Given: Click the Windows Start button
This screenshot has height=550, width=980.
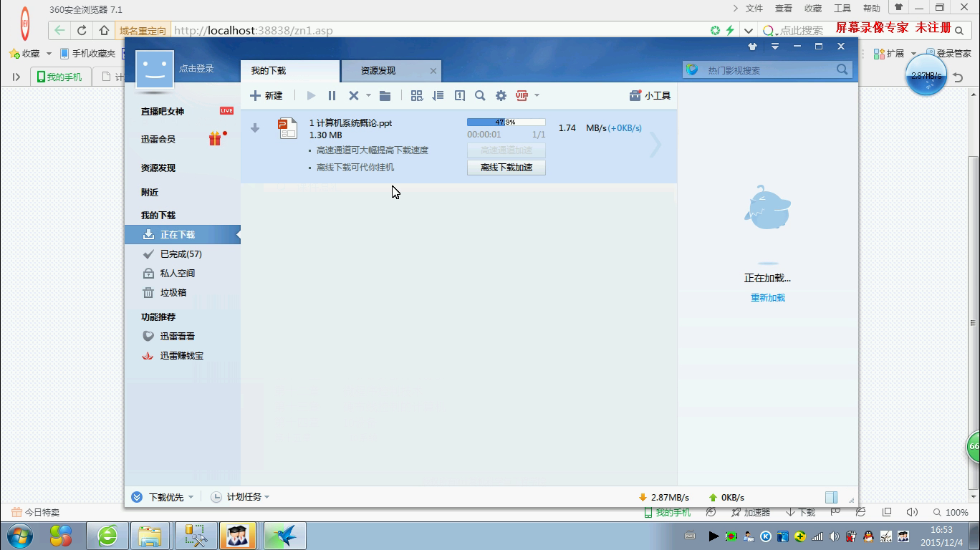Looking at the screenshot, I should tap(19, 536).
